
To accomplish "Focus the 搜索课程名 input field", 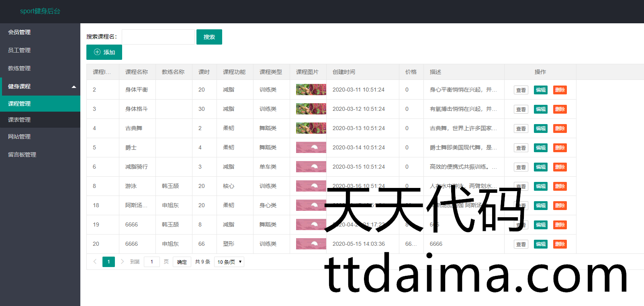I will point(158,37).
